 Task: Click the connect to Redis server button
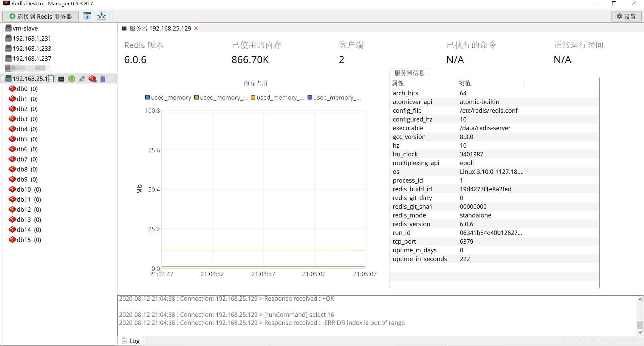(41, 16)
